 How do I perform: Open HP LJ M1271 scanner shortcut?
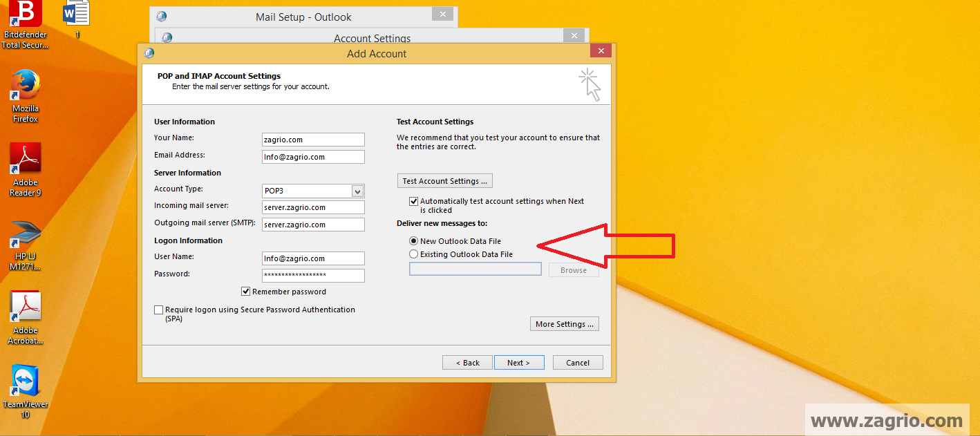point(26,245)
